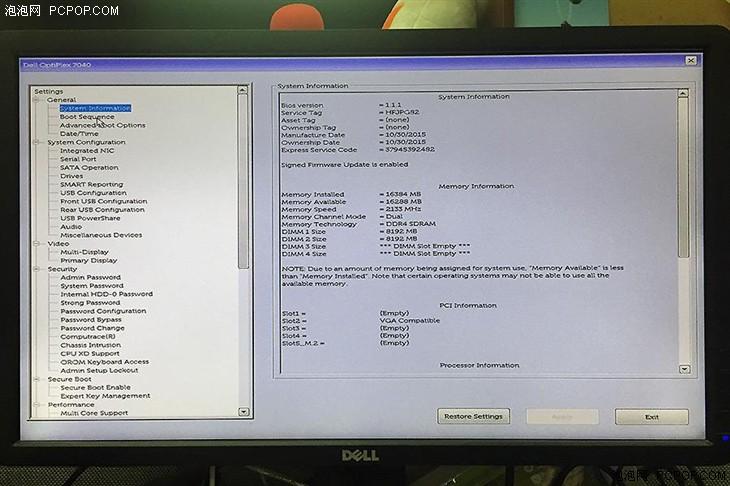The width and height of the screenshot is (730, 486).
Task: Open Password Configuration setting
Action: (103, 311)
